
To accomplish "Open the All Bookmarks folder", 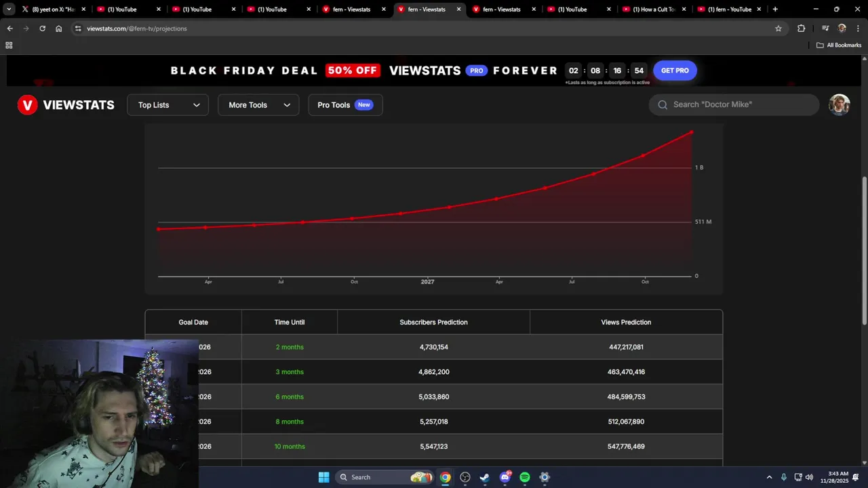I will 839,45.
